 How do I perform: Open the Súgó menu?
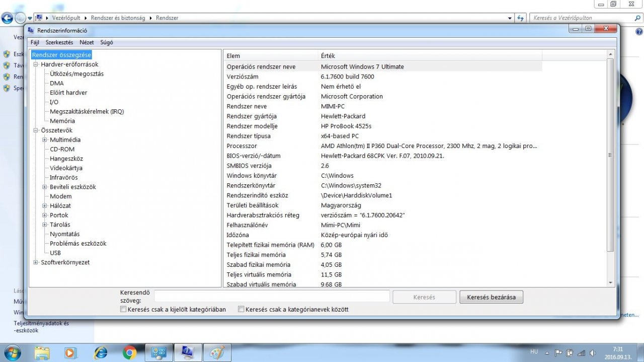coord(107,42)
